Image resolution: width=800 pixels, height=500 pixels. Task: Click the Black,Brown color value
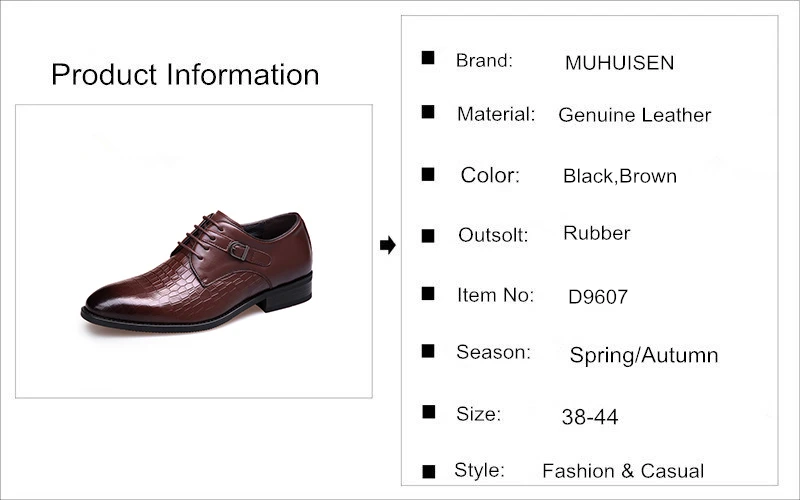(620, 176)
